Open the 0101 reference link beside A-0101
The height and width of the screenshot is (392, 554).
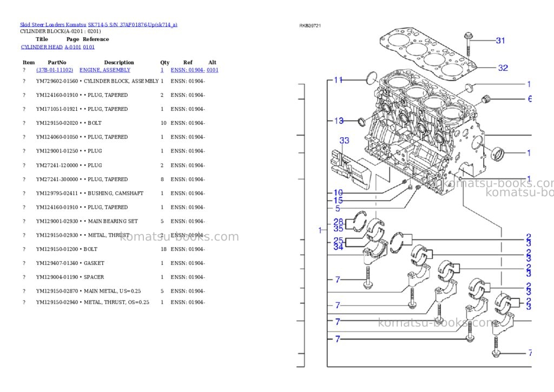pyautogui.click(x=89, y=47)
